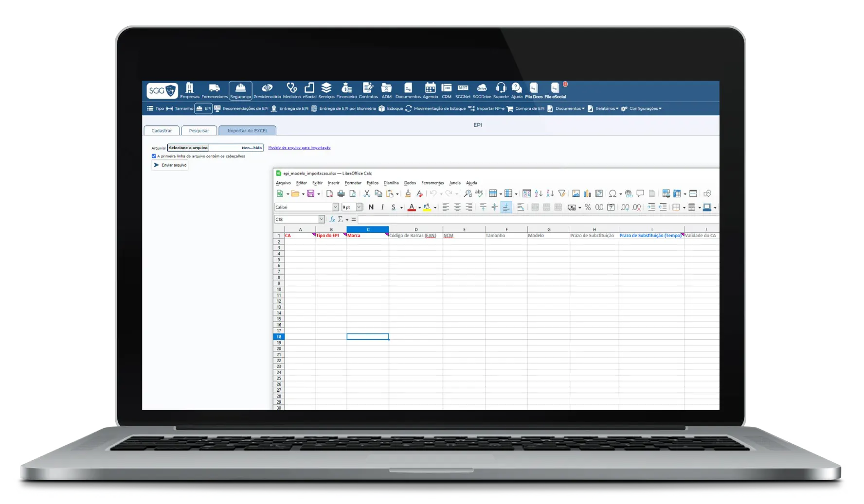Uncheck the first line contains headers checkbox
Image resolution: width=864 pixels, height=504 pixels.
154,156
